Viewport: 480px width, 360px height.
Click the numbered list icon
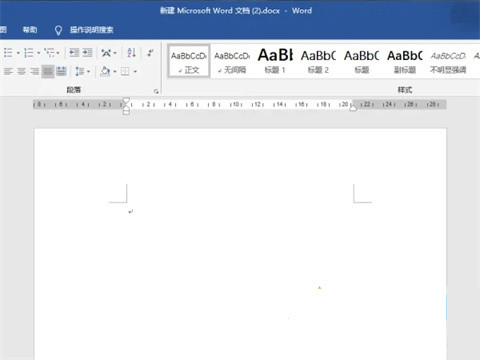coord(29,53)
